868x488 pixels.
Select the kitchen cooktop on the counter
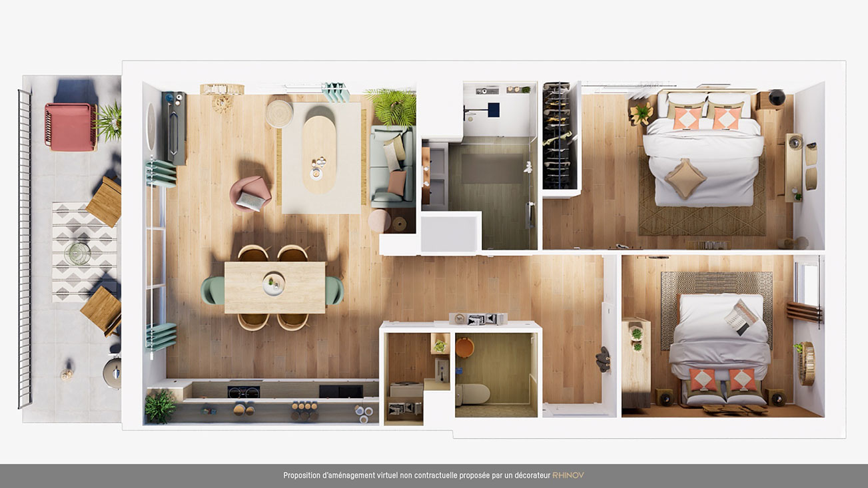click(x=244, y=391)
